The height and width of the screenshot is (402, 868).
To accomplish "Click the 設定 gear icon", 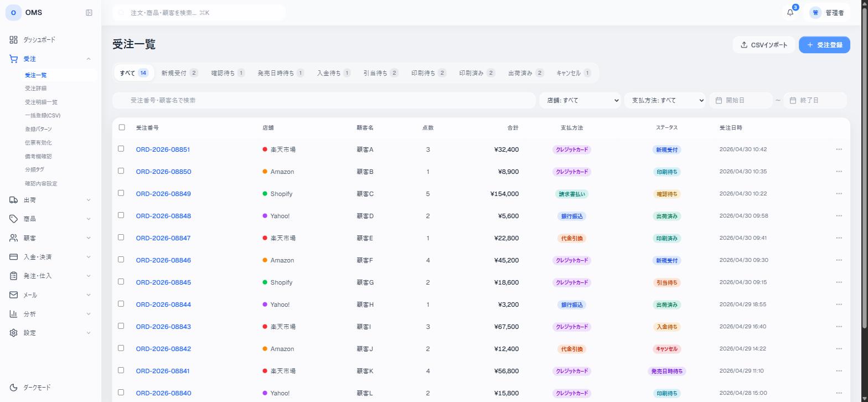I will pyautogui.click(x=13, y=333).
